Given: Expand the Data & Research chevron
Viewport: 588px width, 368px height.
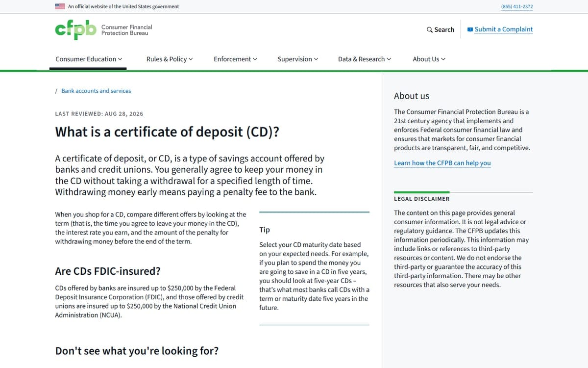Looking at the screenshot, I should pos(389,59).
